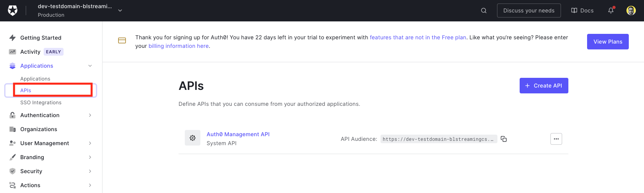Image resolution: width=644 pixels, height=193 pixels.
Task: Click the Getting Started lightning icon
Action: [12, 38]
